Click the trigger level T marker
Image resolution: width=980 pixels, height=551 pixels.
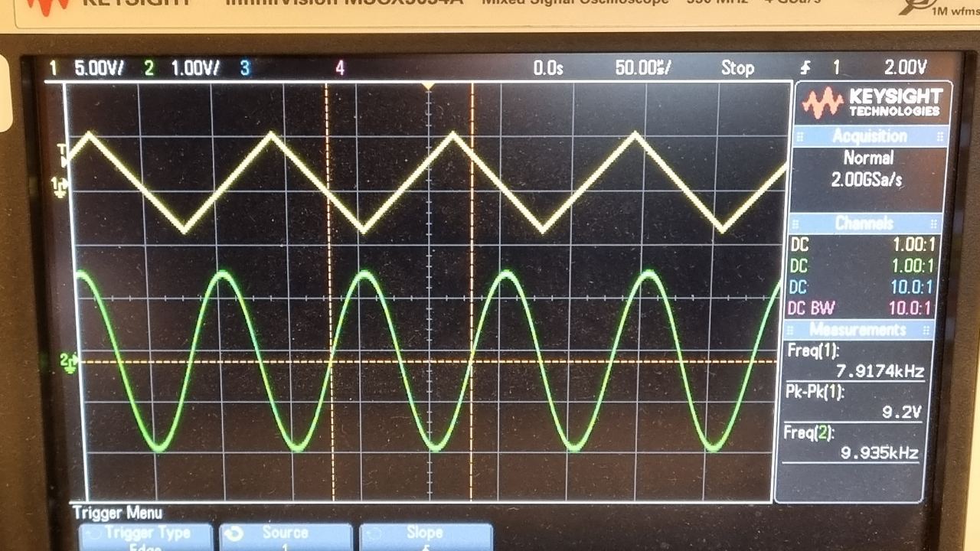point(62,154)
